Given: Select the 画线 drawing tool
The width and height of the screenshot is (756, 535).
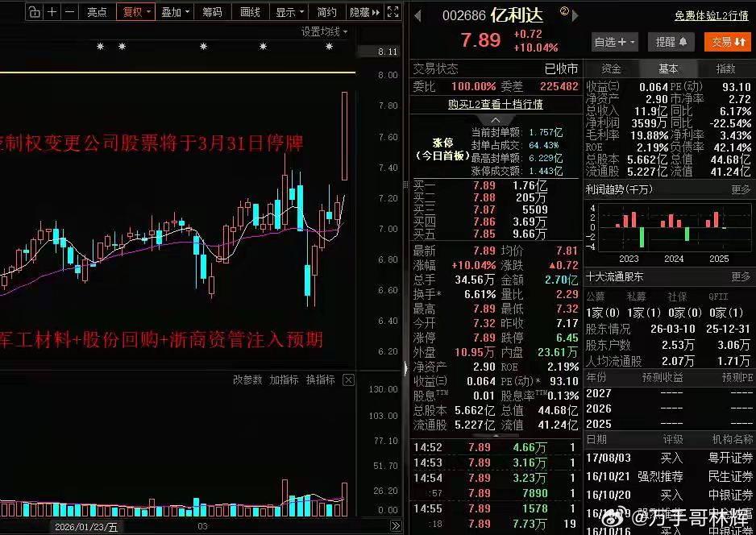Looking at the screenshot, I should tap(250, 12).
